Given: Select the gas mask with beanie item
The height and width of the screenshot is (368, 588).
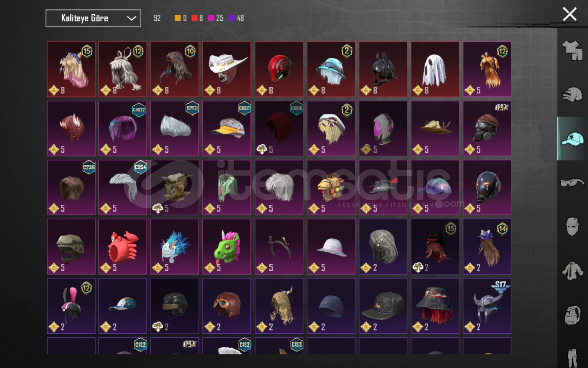Looking at the screenshot, I should 487,128.
